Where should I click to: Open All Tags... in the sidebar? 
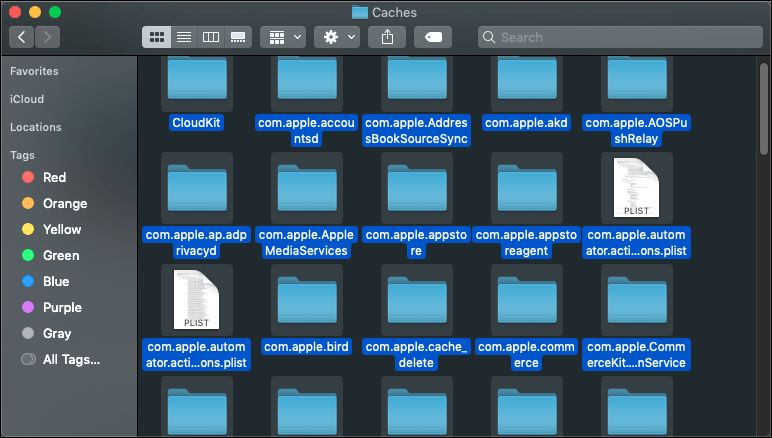[x=61, y=360]
